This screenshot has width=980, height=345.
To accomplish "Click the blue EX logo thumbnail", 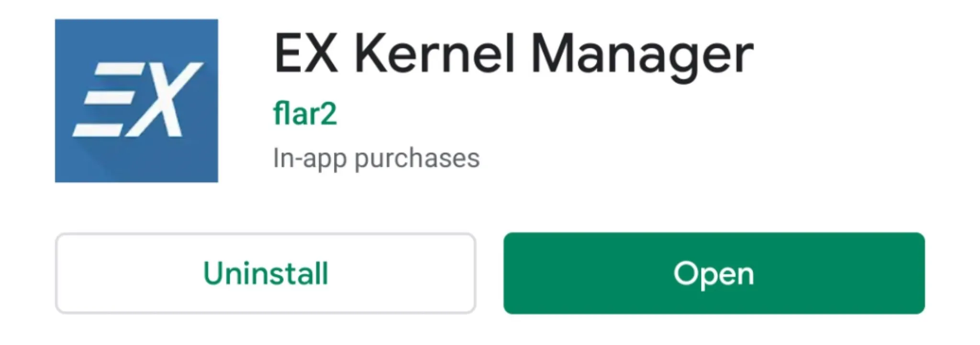I will pos(136,101).
